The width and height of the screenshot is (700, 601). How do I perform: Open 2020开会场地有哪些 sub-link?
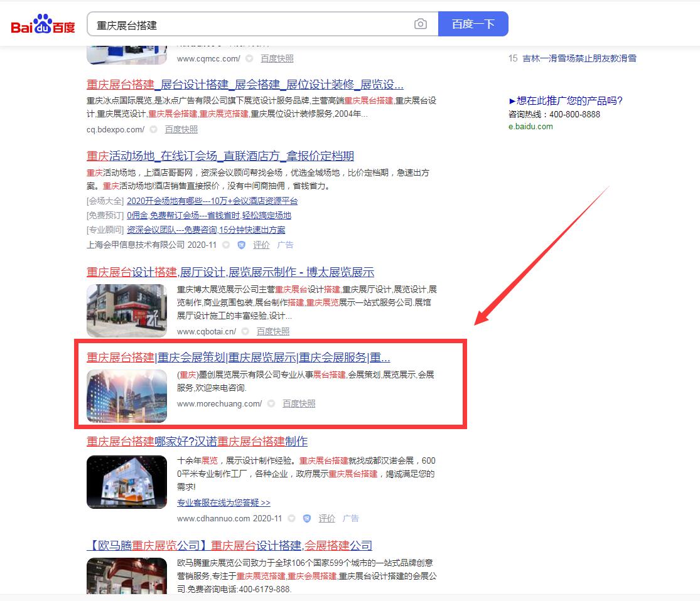212,201
